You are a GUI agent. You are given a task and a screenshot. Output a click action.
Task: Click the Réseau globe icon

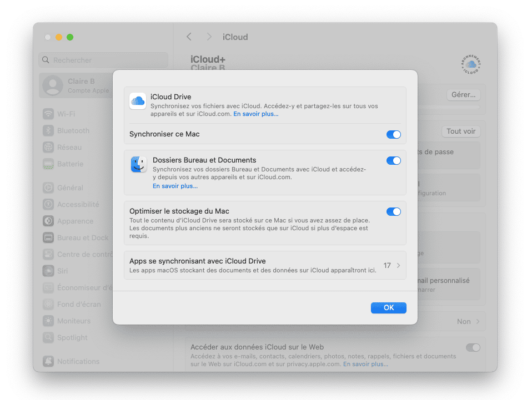point(48,147)
